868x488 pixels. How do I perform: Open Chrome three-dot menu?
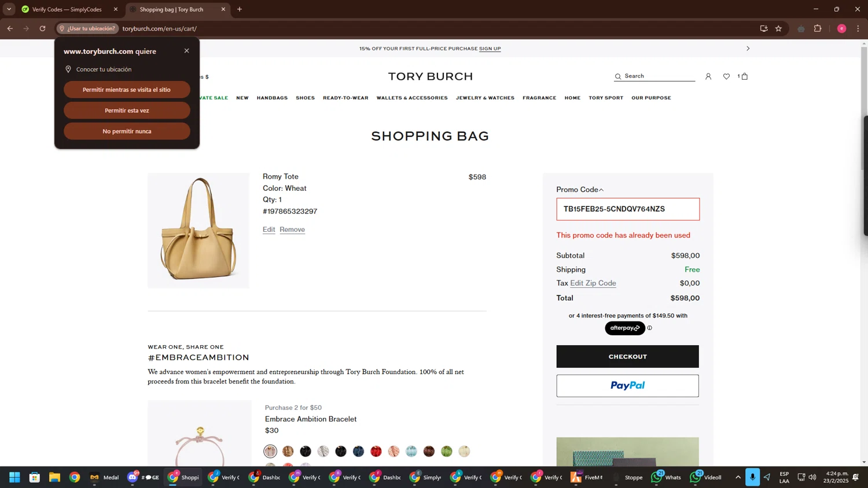coord(858,28)
